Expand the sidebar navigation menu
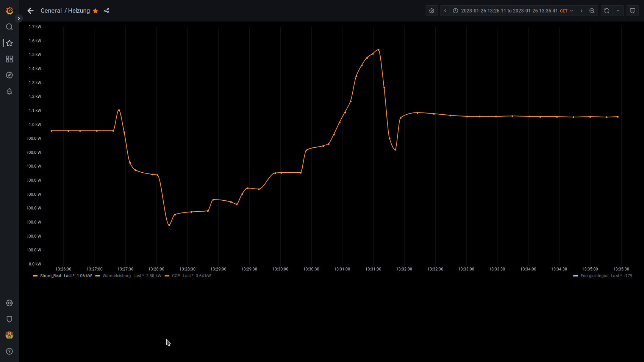Screen dimensions: 644x362 pyautogui.click(x=19, y=19)
